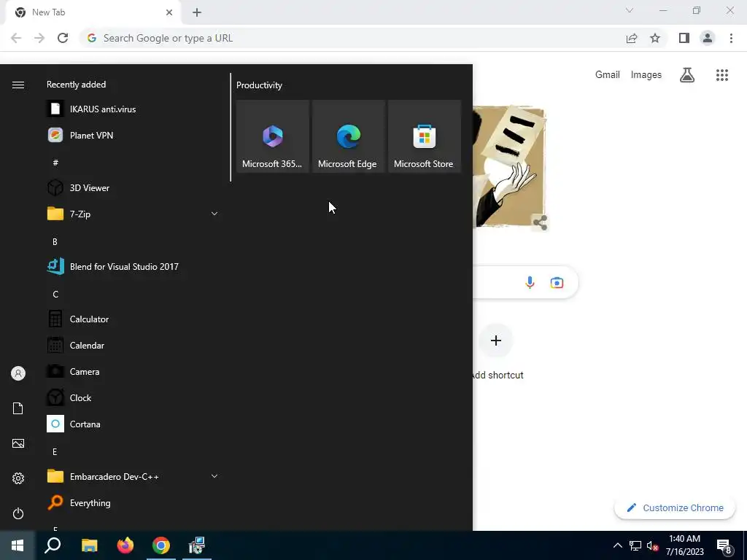
Task: Open Chrome side panel
Action: click(684, 38)
